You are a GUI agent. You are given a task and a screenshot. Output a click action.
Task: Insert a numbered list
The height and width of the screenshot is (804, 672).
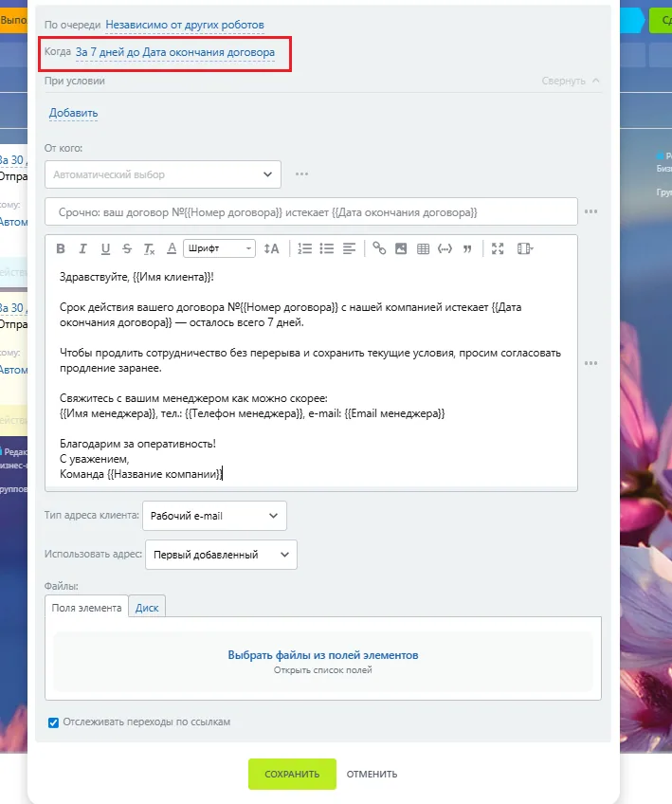point(304,248)
